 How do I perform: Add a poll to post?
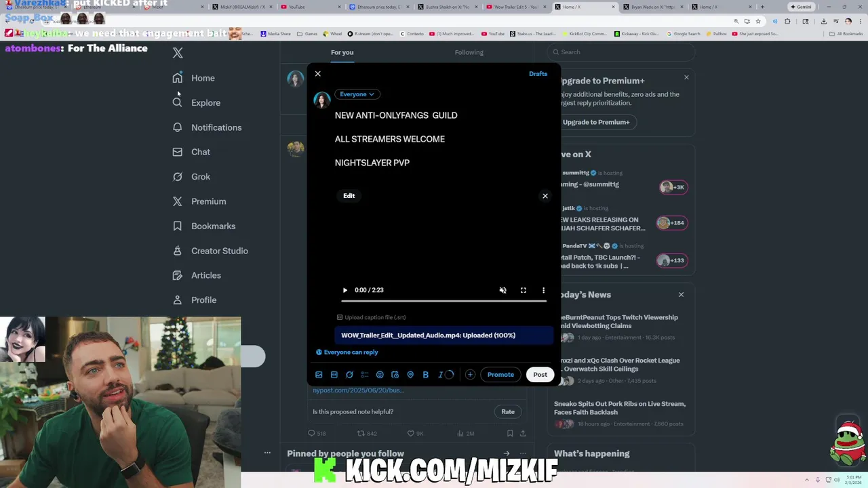[x=365, y=375]
